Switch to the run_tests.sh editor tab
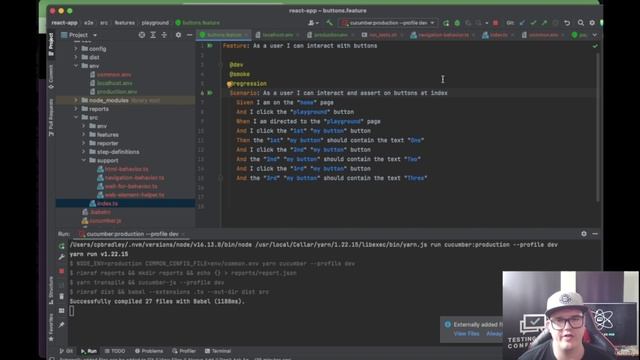640x360 pixels. (382, 35)
